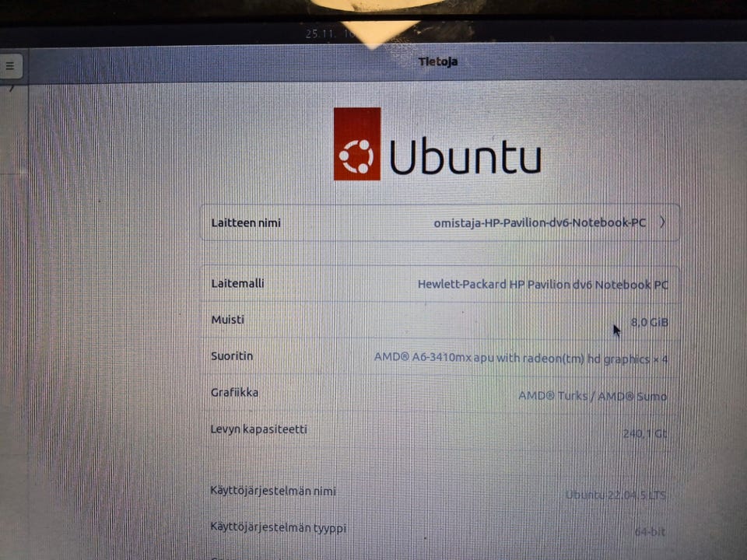The image size is (747, 560).
Task: Select the Laitemalli label
Action: [237, 283]
